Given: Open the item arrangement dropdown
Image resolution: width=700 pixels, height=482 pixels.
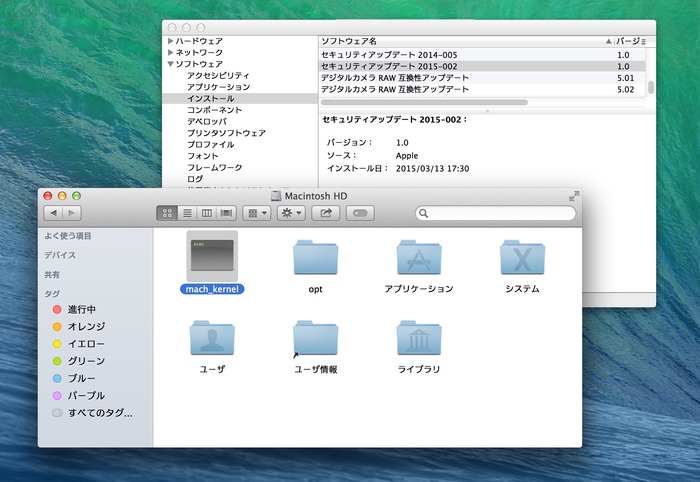Looking at the screenshot, I should pos(257,213).
